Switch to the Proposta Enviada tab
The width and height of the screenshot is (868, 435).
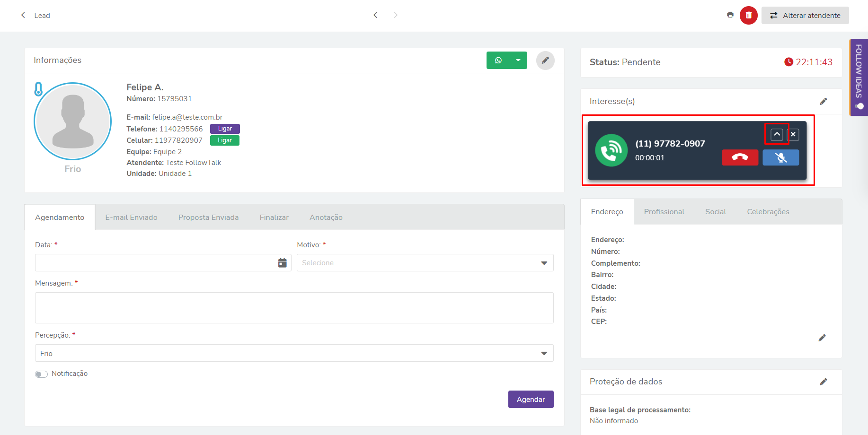click(208, 217)
